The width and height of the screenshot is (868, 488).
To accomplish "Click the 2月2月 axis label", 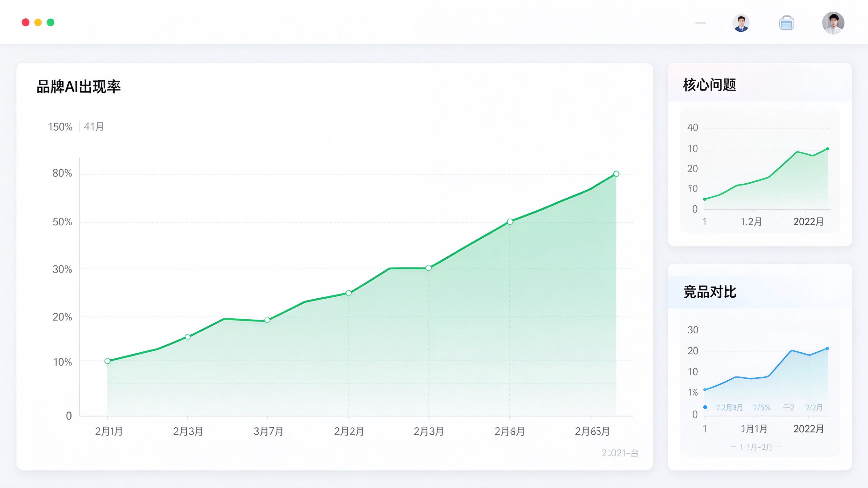I will 349,431.
